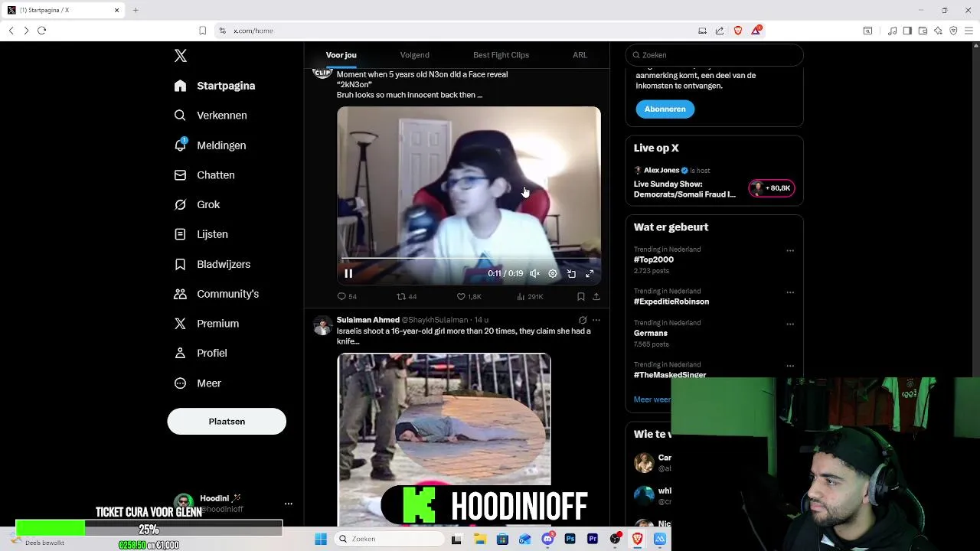Screen dimensions: 980x551
Task: Like the N3on clip post
Action: pyautogui.click(x=469, y=296)
